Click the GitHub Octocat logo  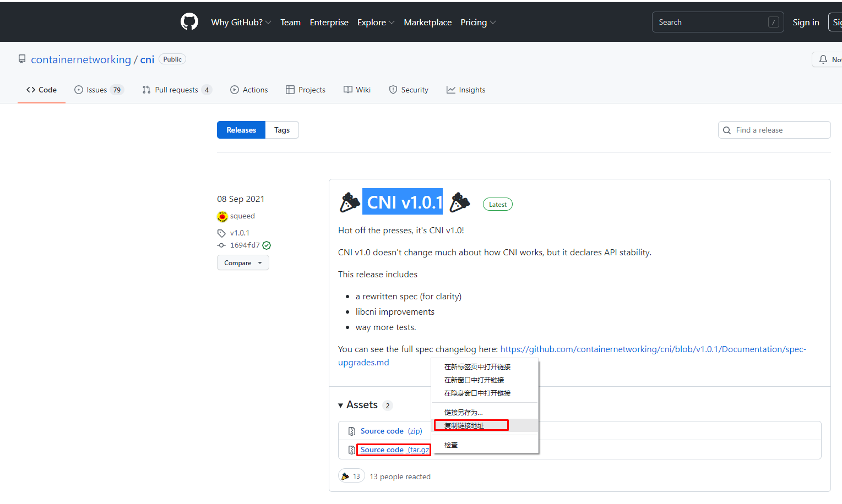(x=189, y=22)
